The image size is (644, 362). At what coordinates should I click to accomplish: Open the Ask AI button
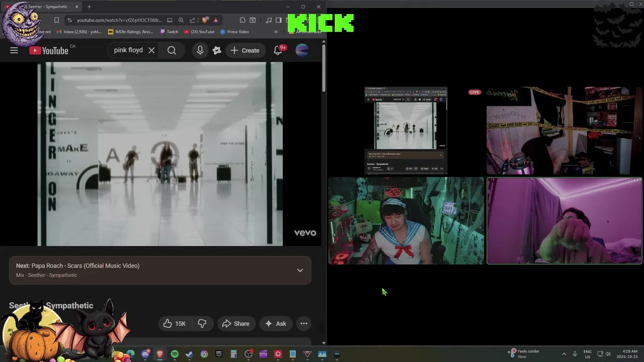tap(275, 324)
